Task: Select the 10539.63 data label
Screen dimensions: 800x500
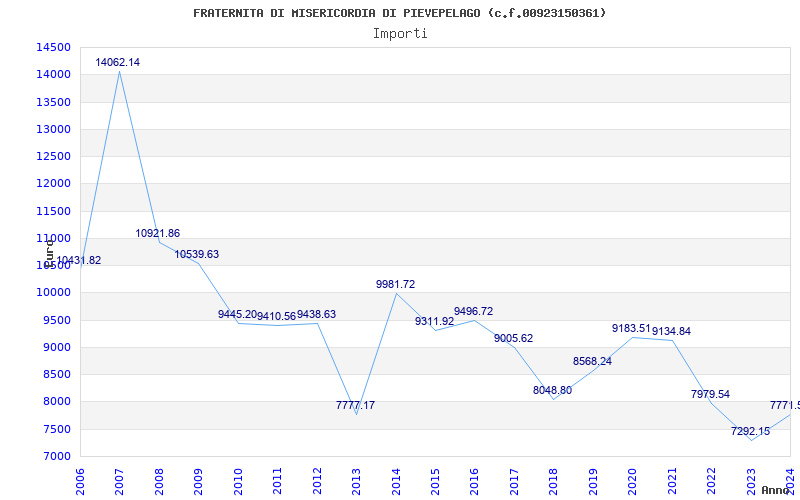Action: pos(197,254)
